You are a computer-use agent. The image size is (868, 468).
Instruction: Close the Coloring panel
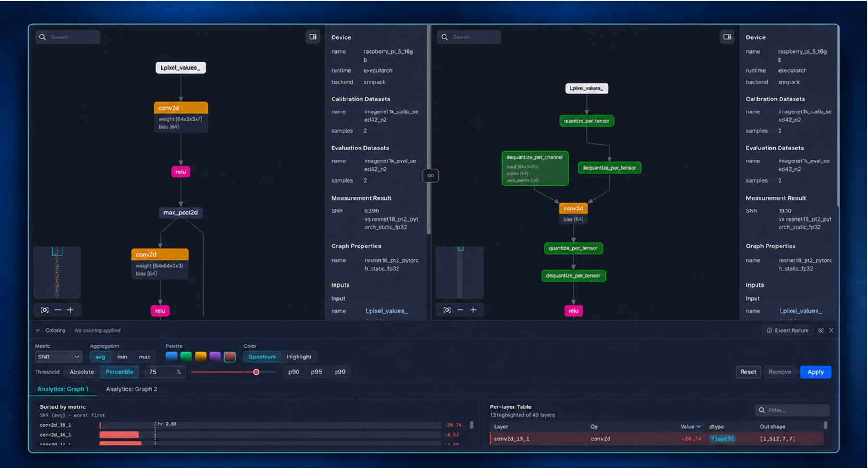coord(831,331)
